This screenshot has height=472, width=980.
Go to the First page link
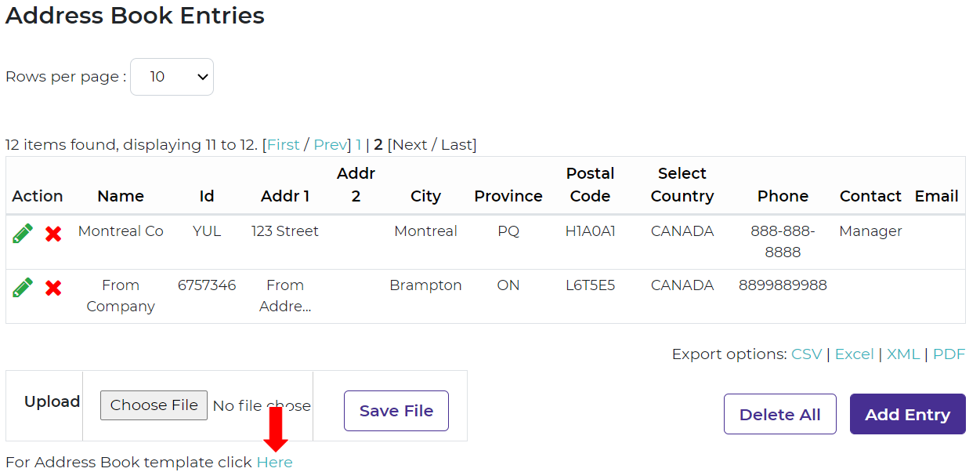pyautogui.click(x=284, y=144)
